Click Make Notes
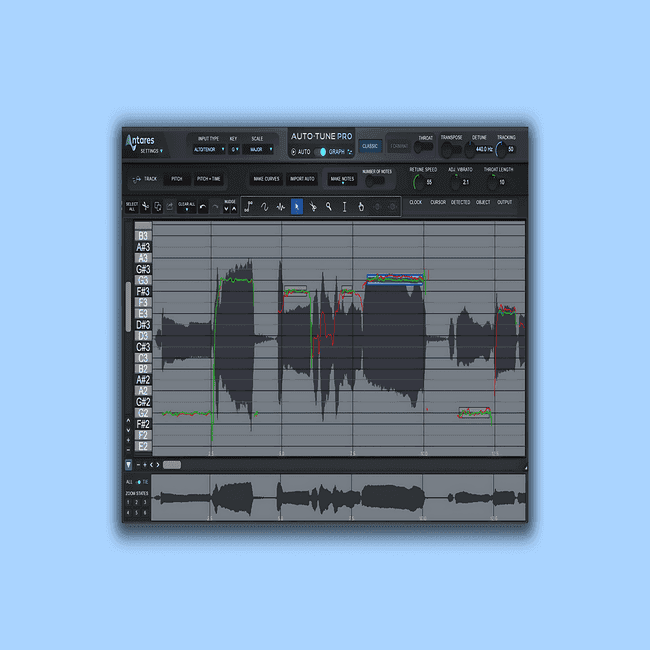650x650 pixels. [342, 179]
